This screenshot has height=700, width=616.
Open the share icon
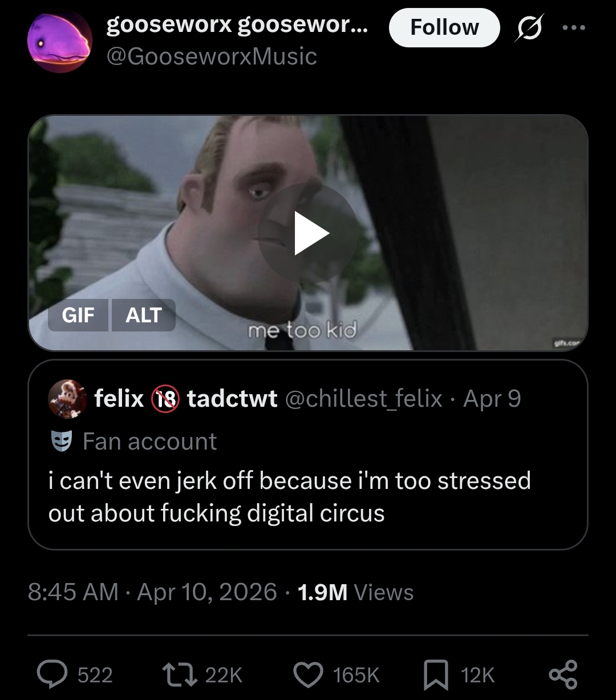tap(563, 675)
